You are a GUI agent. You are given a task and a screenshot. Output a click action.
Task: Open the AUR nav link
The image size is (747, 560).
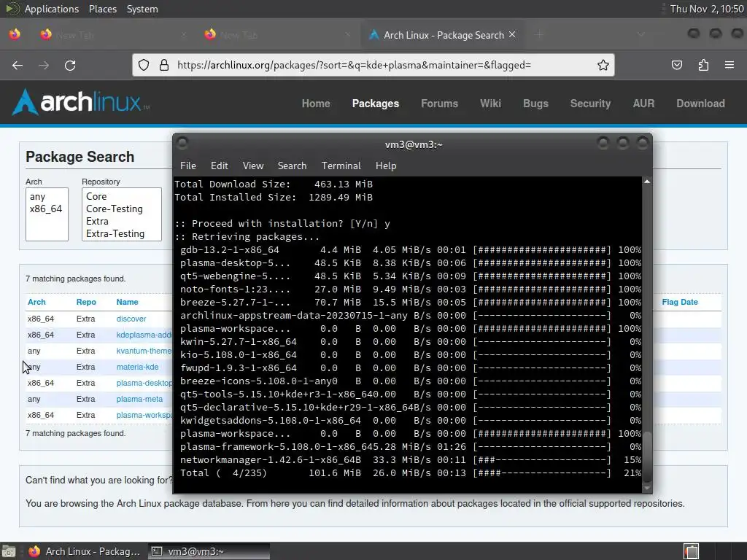(x=643, y=104)
